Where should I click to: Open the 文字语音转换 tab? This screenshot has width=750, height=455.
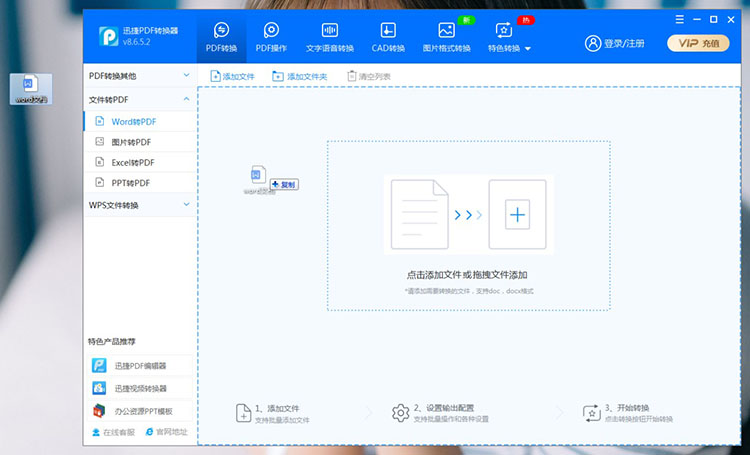[330, 37]
